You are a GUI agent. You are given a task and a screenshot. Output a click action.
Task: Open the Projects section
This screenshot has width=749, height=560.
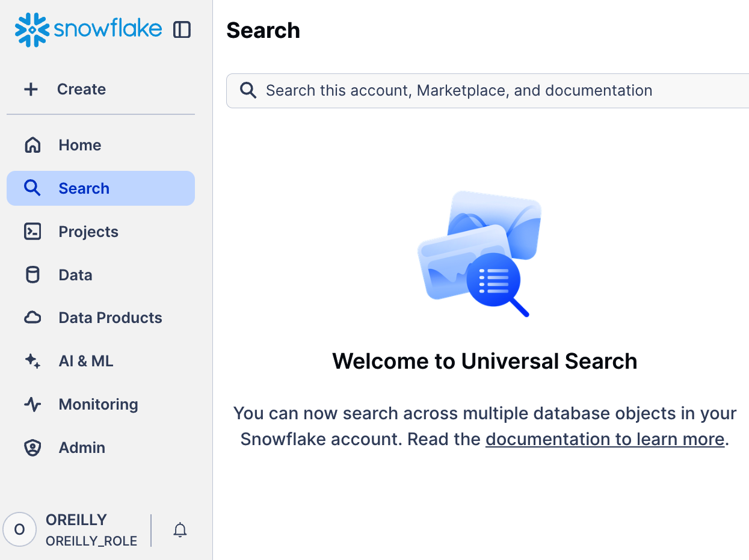tap(100, 232)
